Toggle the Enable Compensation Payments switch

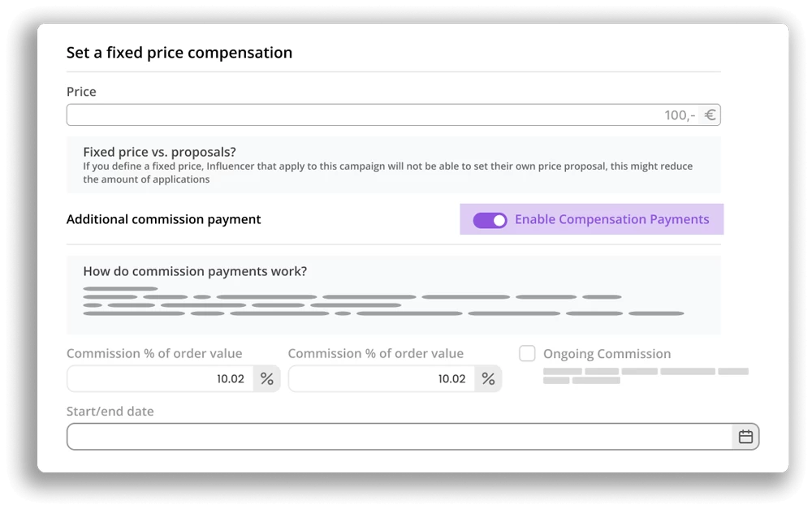point(490,220)
